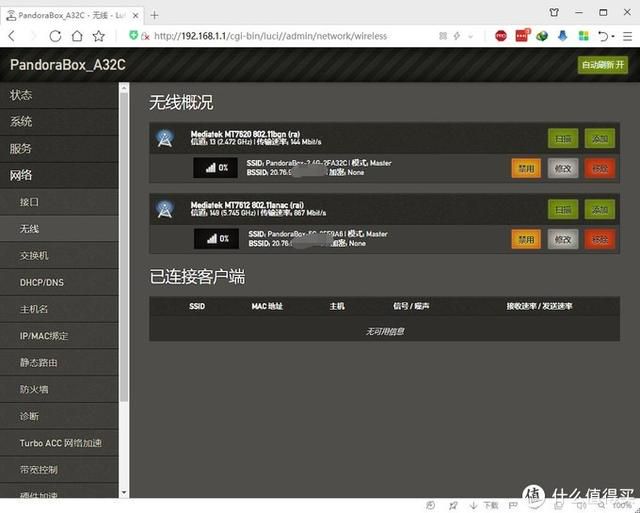The image size is (640, 513).
Task: Click 移除 for the 5GHz PandoraBox SSID
Action: click(x=600, y=239)
